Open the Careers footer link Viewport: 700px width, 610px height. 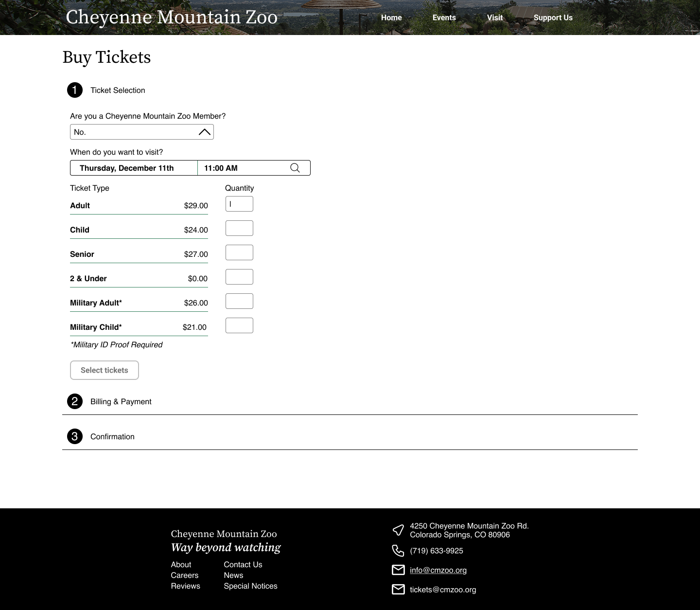tap(185, 575)
